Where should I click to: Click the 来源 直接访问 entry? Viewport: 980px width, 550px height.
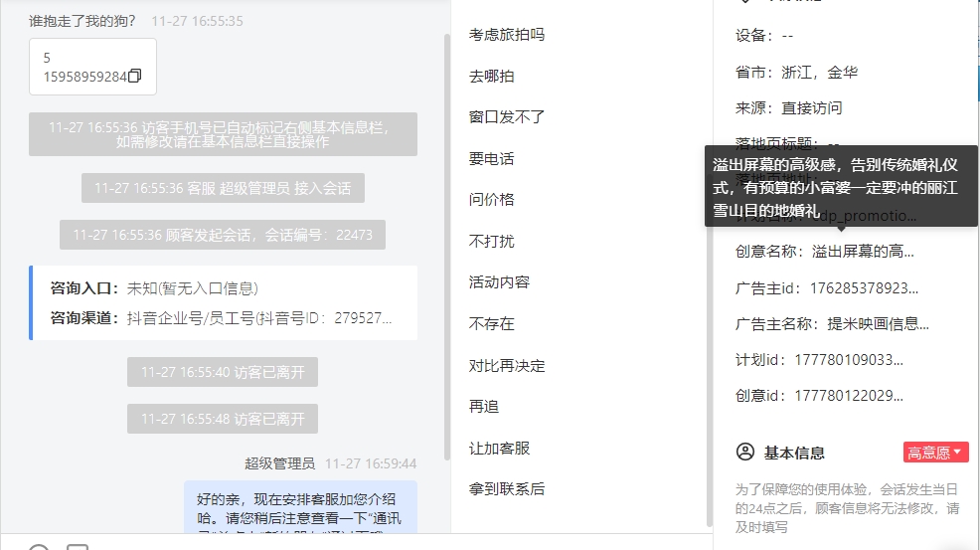pos(789,108)
